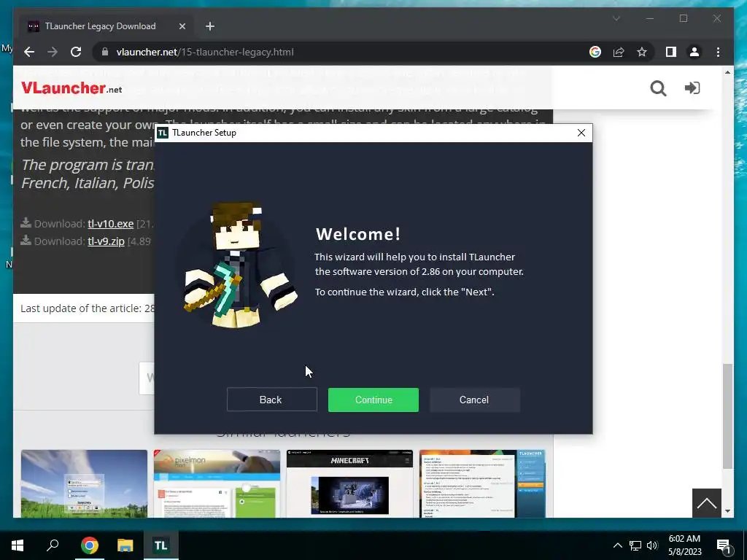747x560 pixels.
Task: Click Chrome icon in taskbar
Action: [x=89, y=545]
